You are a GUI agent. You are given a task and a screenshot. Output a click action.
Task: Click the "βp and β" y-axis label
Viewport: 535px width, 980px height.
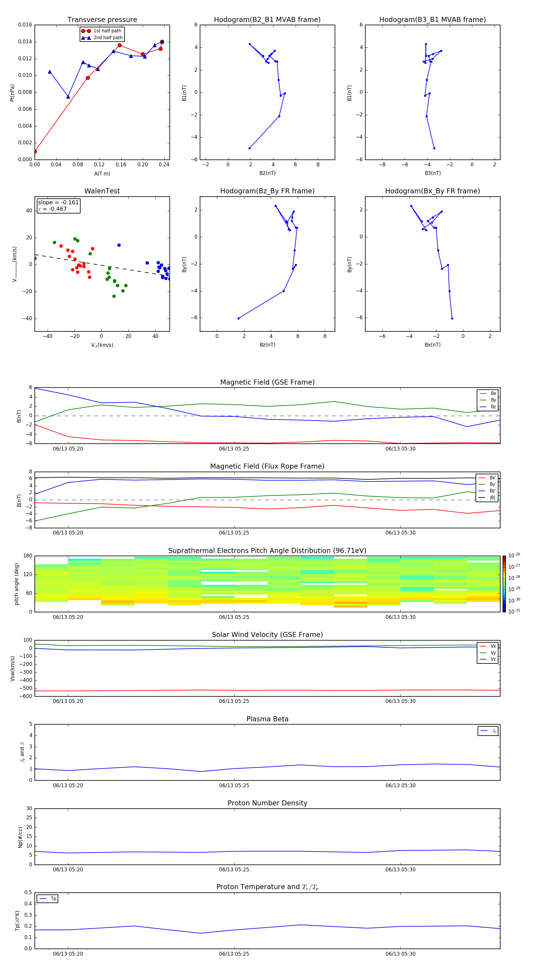click(22, 753)
